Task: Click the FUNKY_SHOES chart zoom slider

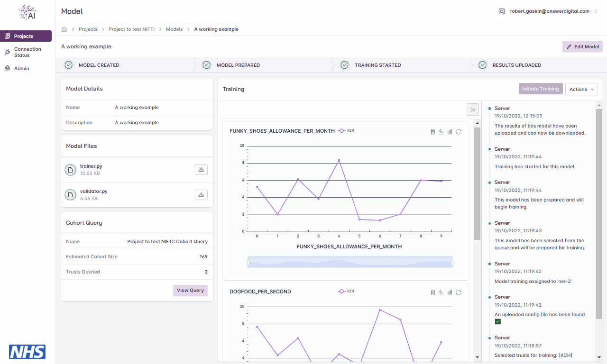Action: [350, 263]
